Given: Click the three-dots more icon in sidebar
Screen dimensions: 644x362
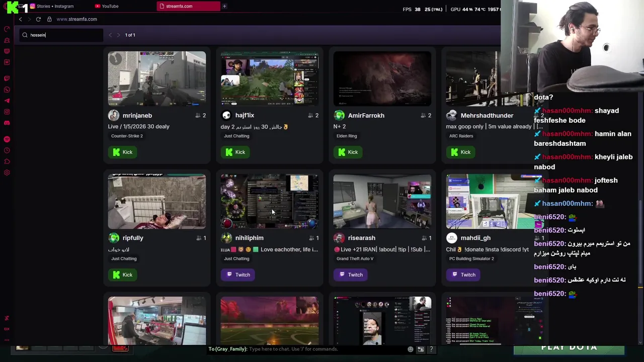Looking at the screenshot, I should (x=7, y=340).
